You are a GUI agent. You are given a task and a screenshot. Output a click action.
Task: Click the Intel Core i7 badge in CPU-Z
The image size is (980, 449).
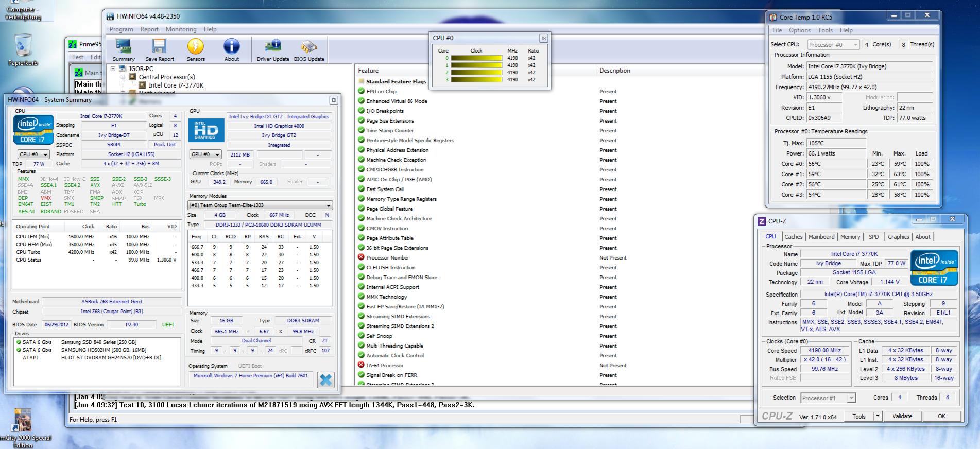tap(934, 268)
